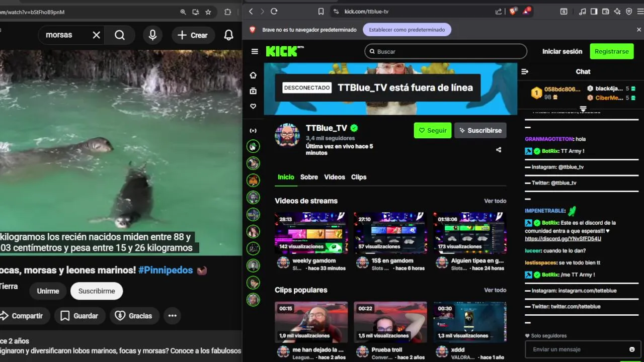The height and width of the screenshot is (362, 644).
Task: Open weekly gamdom stream thumbnail
Action: 311,233
